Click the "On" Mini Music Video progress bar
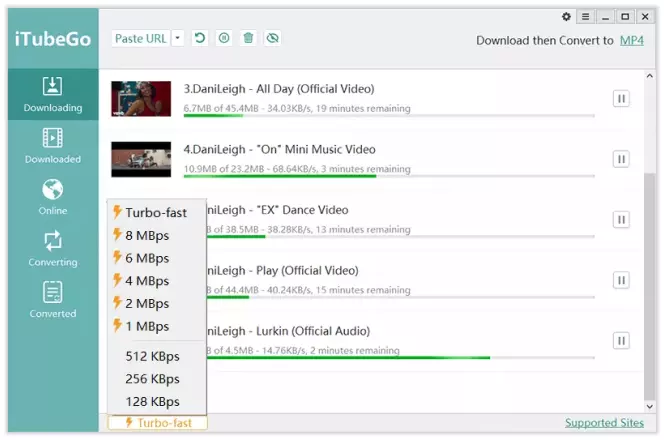664x440 pixels. tap(389, 176)
